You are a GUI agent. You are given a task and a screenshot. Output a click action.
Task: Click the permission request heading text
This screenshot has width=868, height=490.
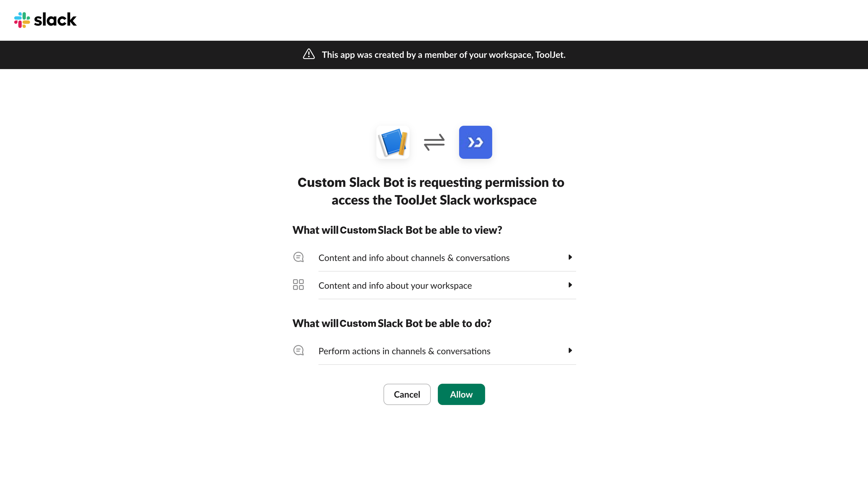(x=434, y=191)
